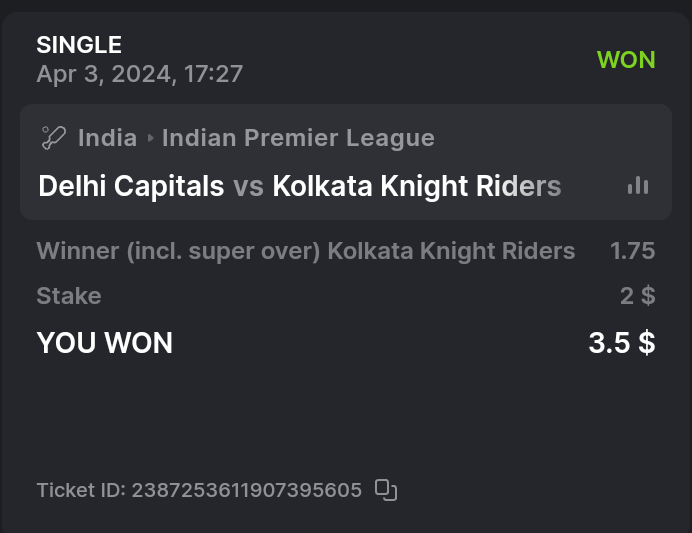692x533 pixels.
Task: Open the match card header panel
Action: [345, 162]
